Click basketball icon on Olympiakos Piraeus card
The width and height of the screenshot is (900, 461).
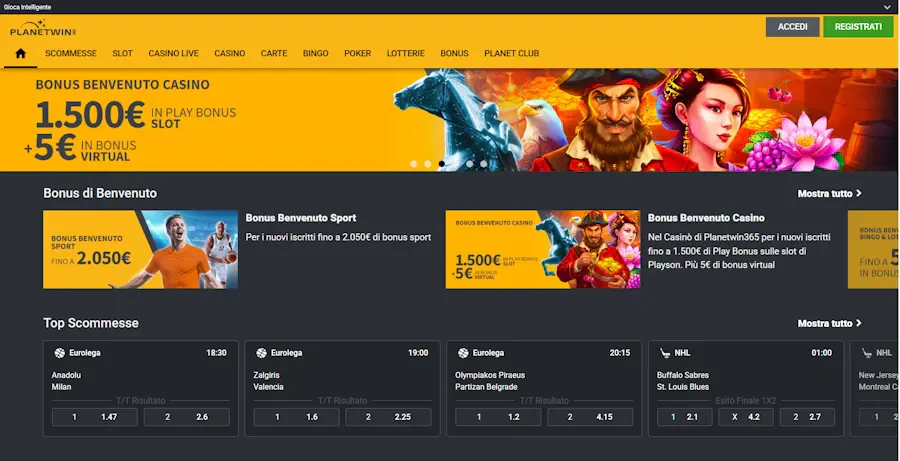pos(463,353)
